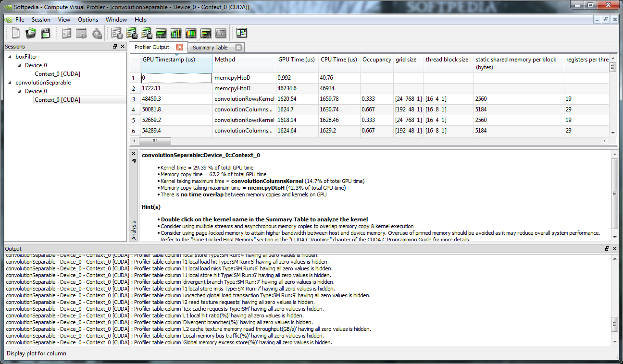Open the green horizontal bars plot icon
This screenshot has height=364, width=623.
[161, 33]
